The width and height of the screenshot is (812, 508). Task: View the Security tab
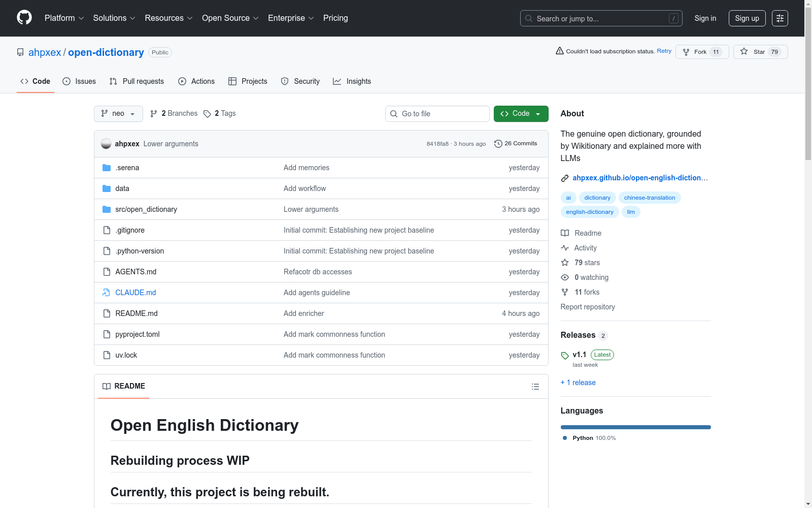coord(300,81)
